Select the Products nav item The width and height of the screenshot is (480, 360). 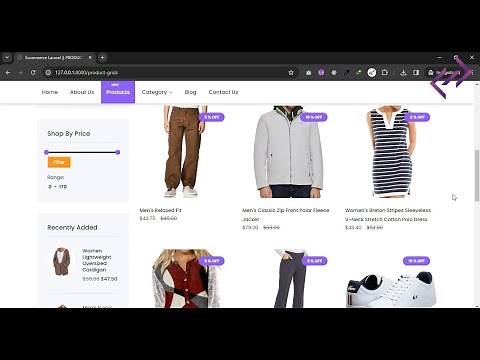tap(118, 92)
